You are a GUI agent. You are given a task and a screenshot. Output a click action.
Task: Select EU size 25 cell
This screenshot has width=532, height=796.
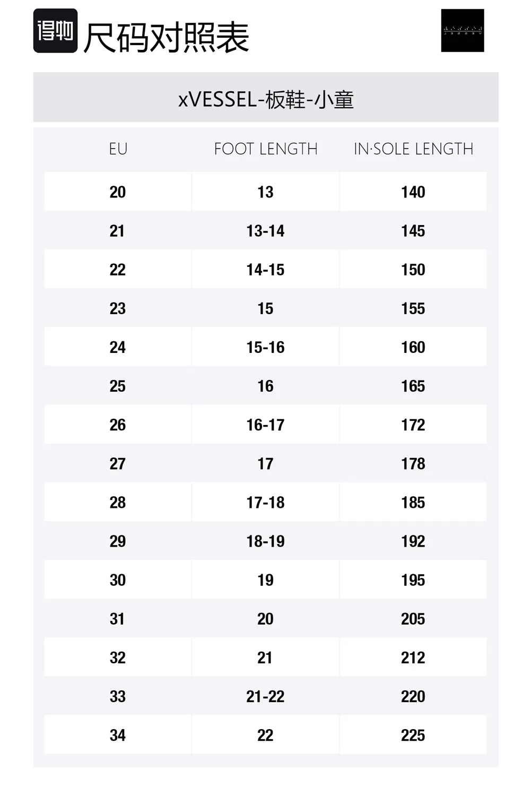[118, 386]
